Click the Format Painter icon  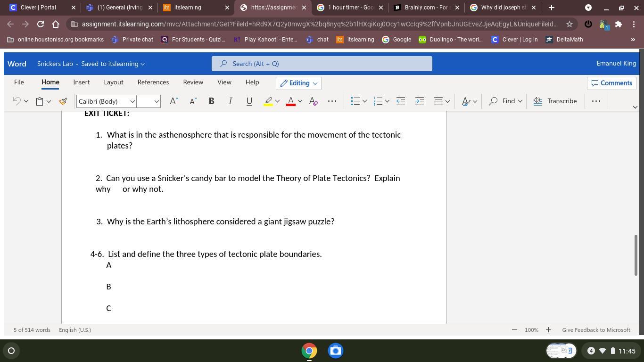(63, 101)
